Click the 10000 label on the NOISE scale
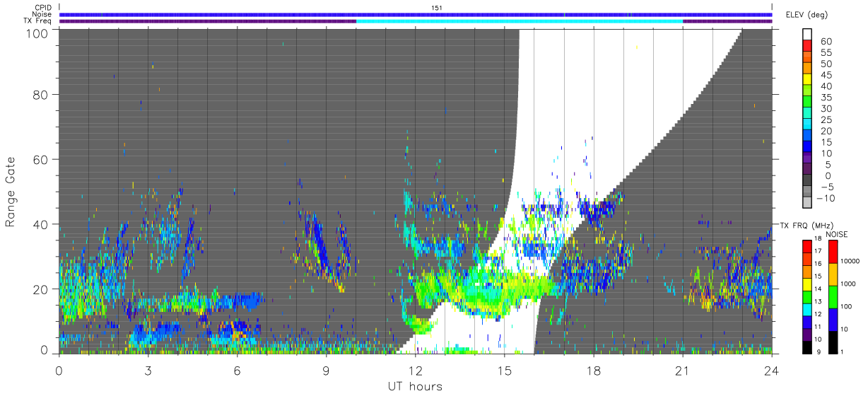Screen dimensions: 868x401 point(850,261)
